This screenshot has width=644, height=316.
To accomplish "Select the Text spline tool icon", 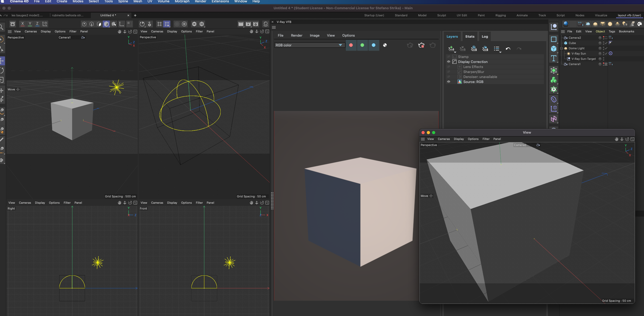I will [x=554, y=58].
